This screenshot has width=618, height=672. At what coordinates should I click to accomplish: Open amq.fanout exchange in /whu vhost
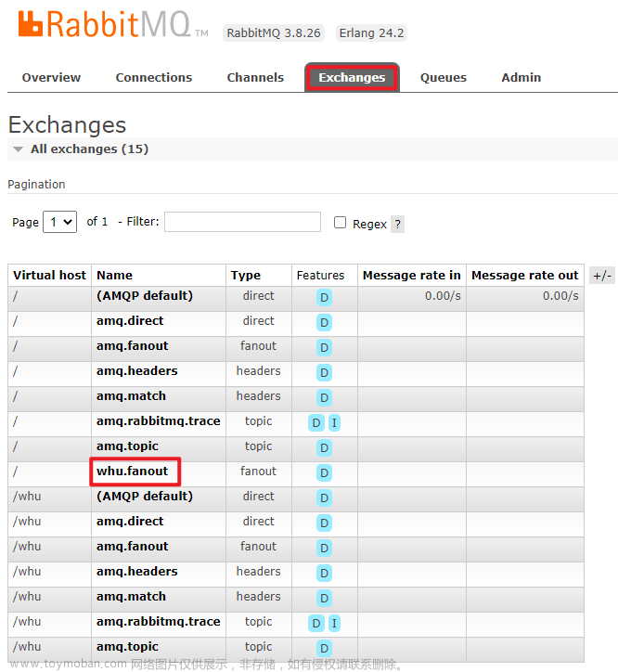pyautogui.click(x=132, y=546)
